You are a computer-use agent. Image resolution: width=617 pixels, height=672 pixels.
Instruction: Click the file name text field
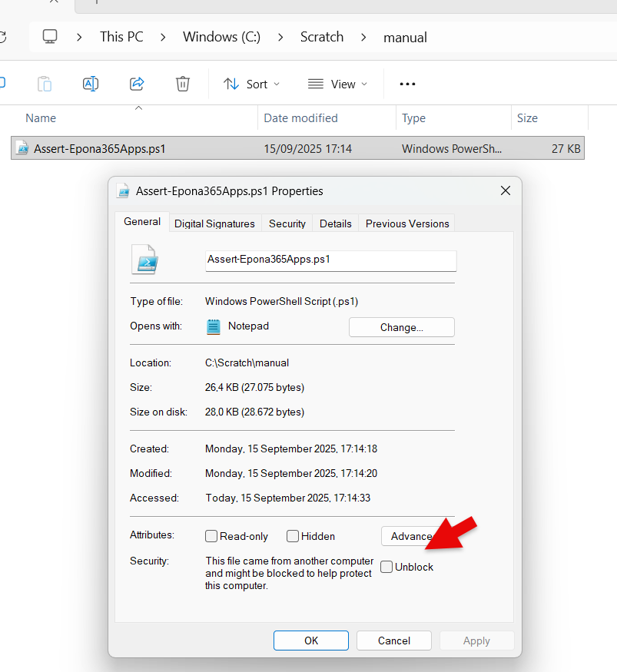330,260
